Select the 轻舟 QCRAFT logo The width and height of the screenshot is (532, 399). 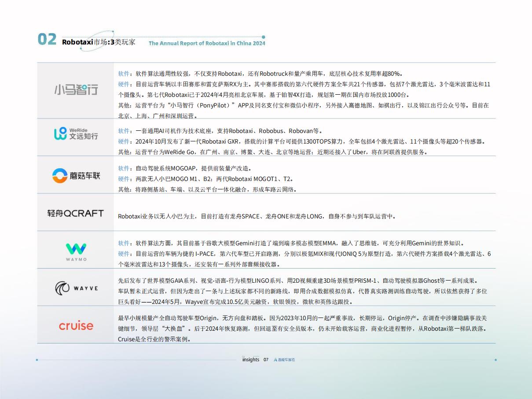pyautogui.click(x=76, y=213)
